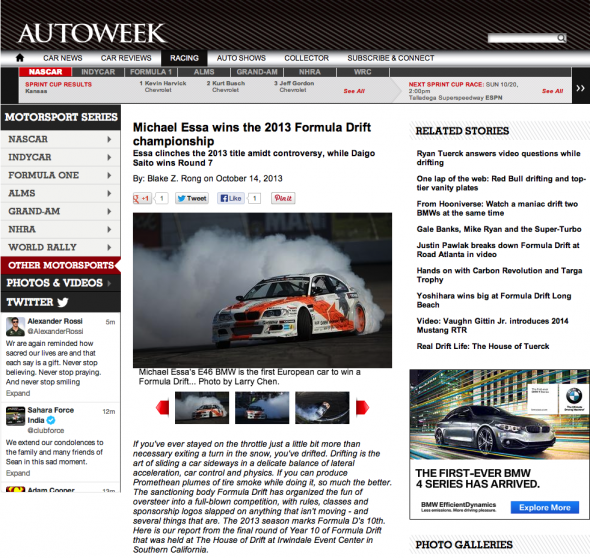This screenshot has height=558, width=590.
Task: Click See All next to Sprint Cup results
Action: (x=354, y=91)
